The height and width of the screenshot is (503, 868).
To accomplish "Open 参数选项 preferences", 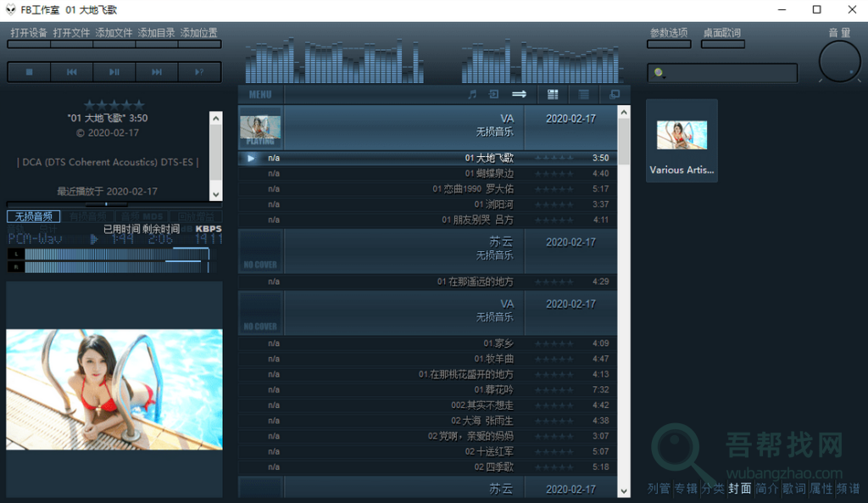I will (669, 33).
